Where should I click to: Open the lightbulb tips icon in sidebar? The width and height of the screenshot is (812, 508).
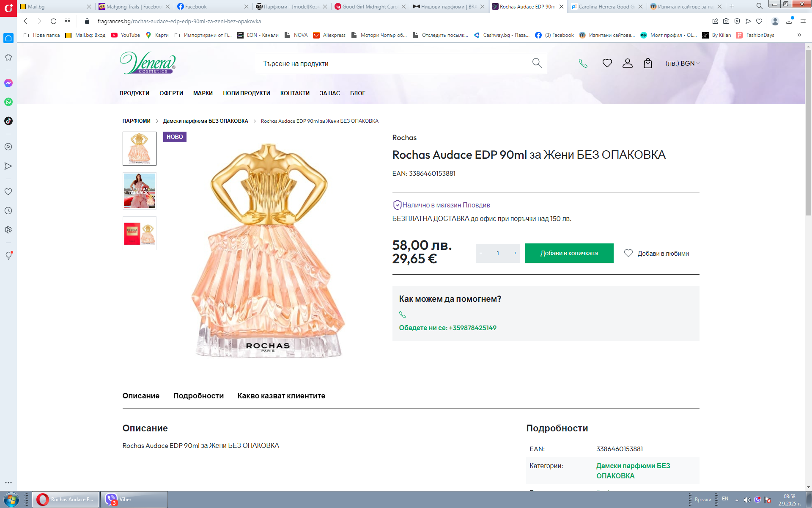click(x=8, y=256)
